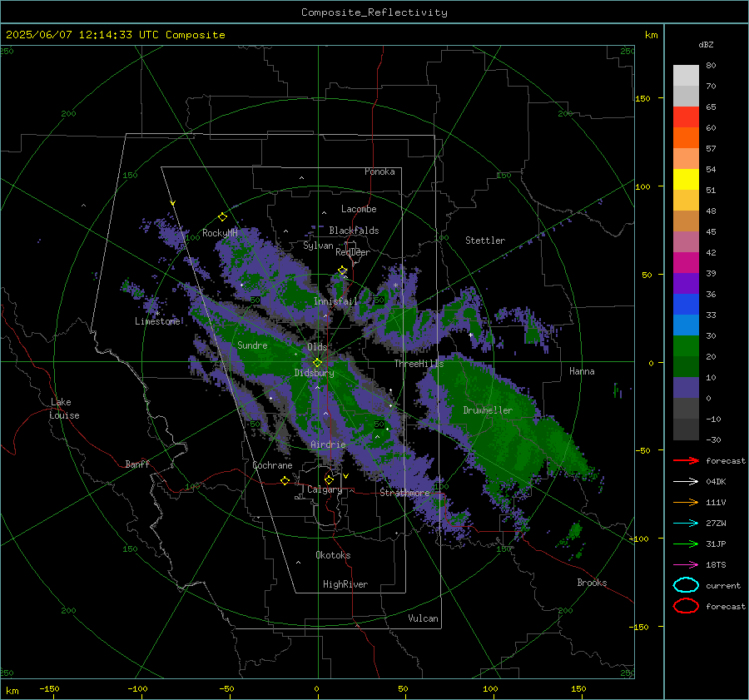Image resolution: width=749 pixels, height=700 pixels.
Task: Pick the bright green swatch below 30 dBZ
Action: pyautogui.click(x=686, y=346)
